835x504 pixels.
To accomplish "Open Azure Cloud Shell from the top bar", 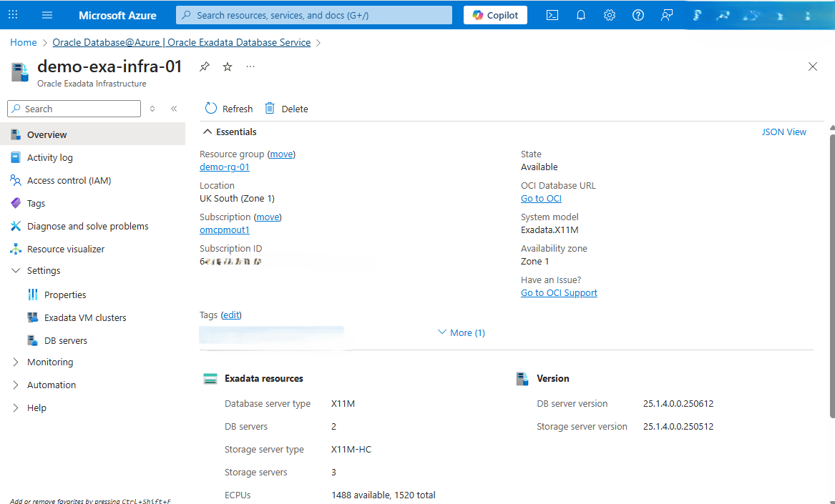I will coord(552,14).
